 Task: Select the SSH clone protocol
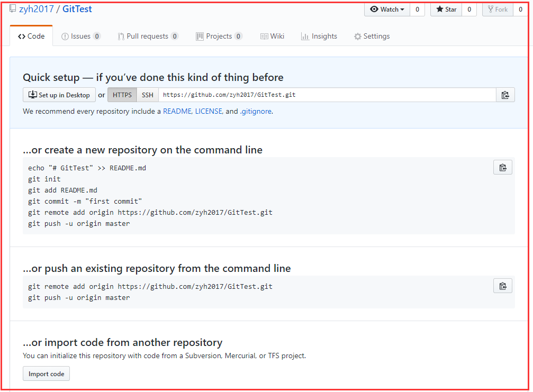point(148,95)
